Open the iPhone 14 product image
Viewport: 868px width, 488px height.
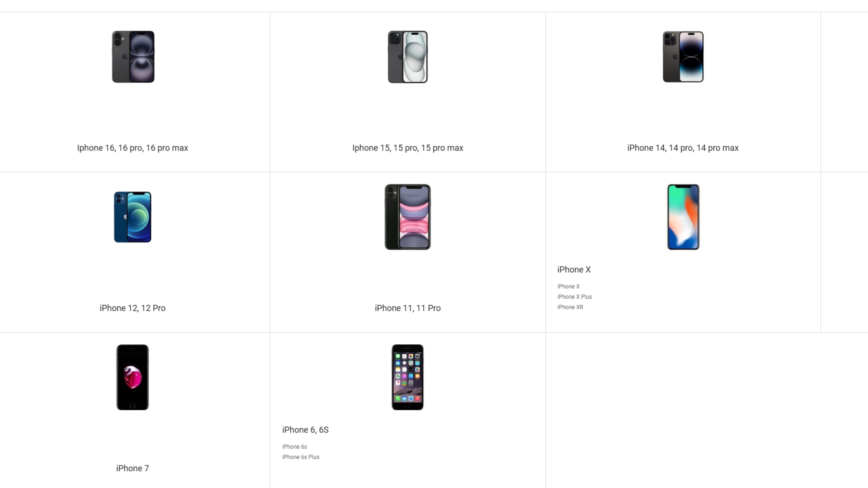point(683,57)
